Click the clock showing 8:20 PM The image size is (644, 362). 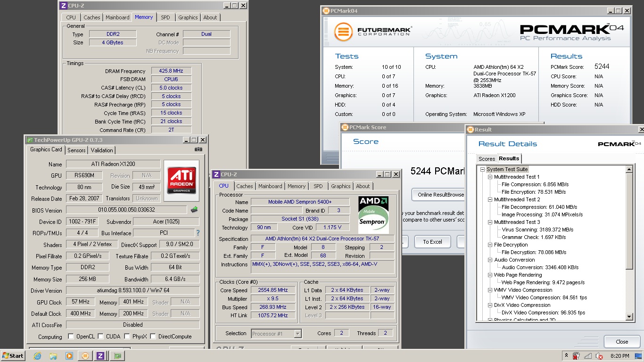(x=619, y=356)
